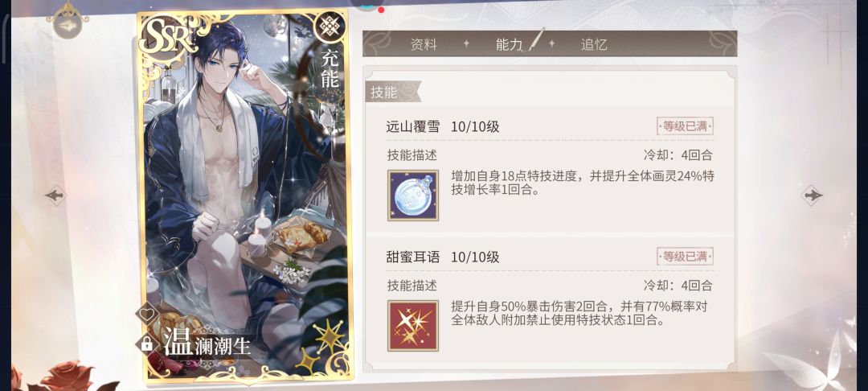Tap the 远山覆雪 skill name
This screenshot has width=868, height=391.
point(413,127)
